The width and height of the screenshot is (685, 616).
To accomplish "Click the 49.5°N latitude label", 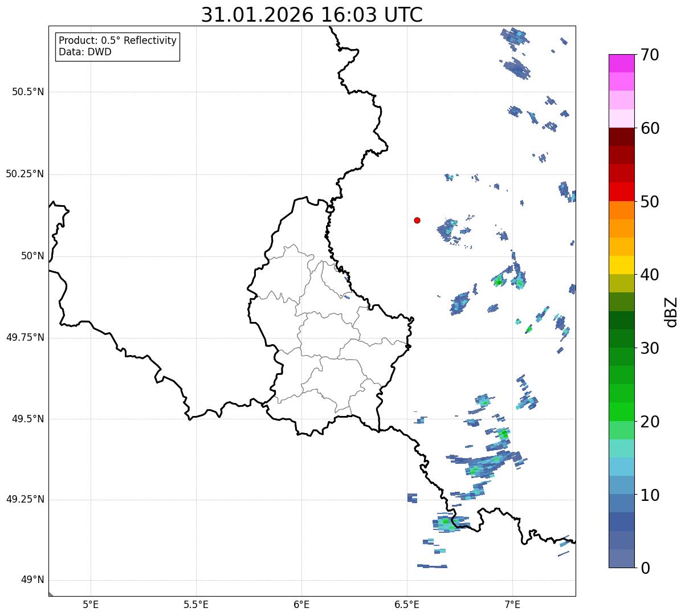I will pyautogui.click(x=28, y=419).
